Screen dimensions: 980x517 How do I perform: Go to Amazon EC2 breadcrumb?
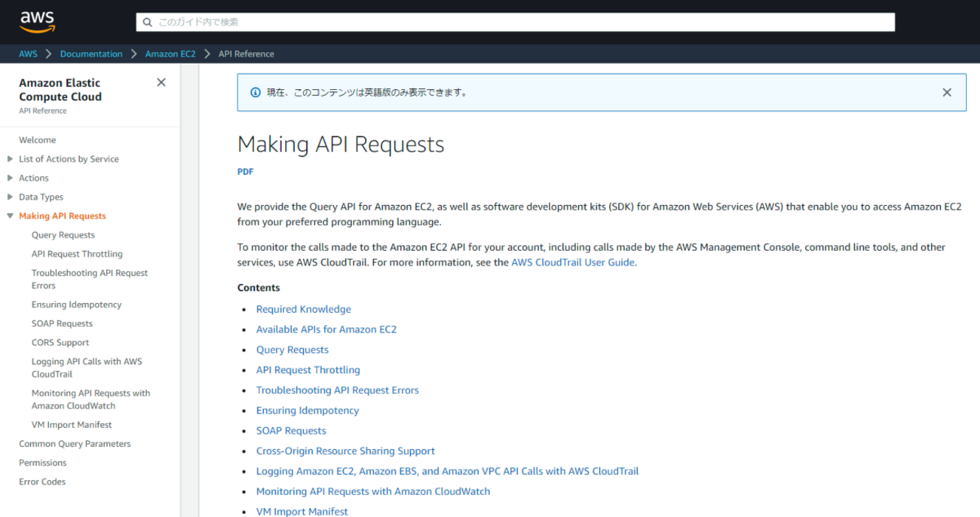pyautogui.click(x=170, y=54)
